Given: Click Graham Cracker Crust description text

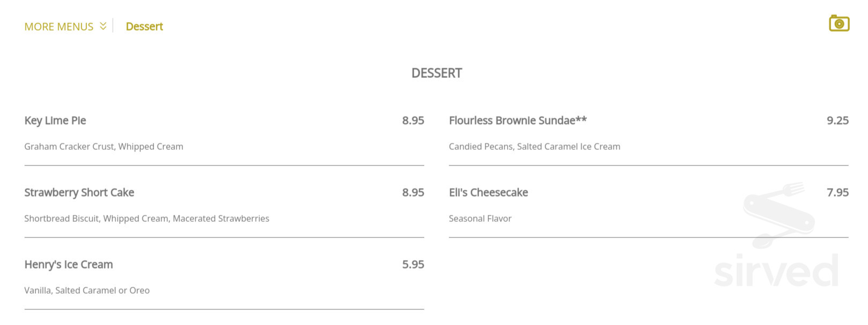Looking at the screenshot, I should 104,147.
